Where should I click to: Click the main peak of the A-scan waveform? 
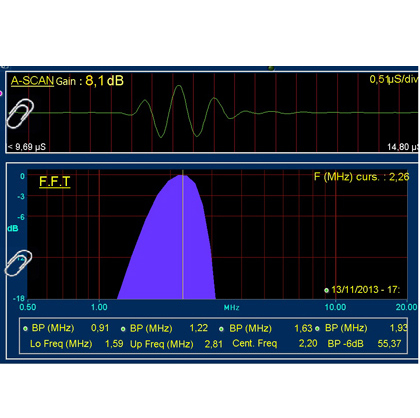pos(179,86)
